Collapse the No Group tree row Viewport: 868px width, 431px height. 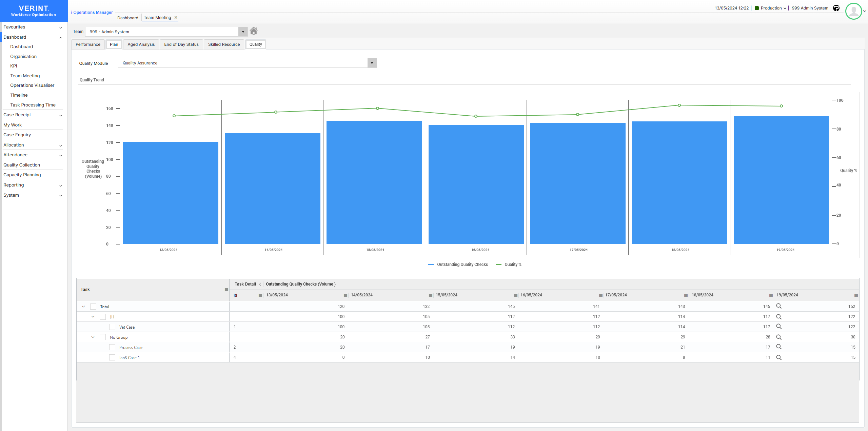tap(93, 337)
